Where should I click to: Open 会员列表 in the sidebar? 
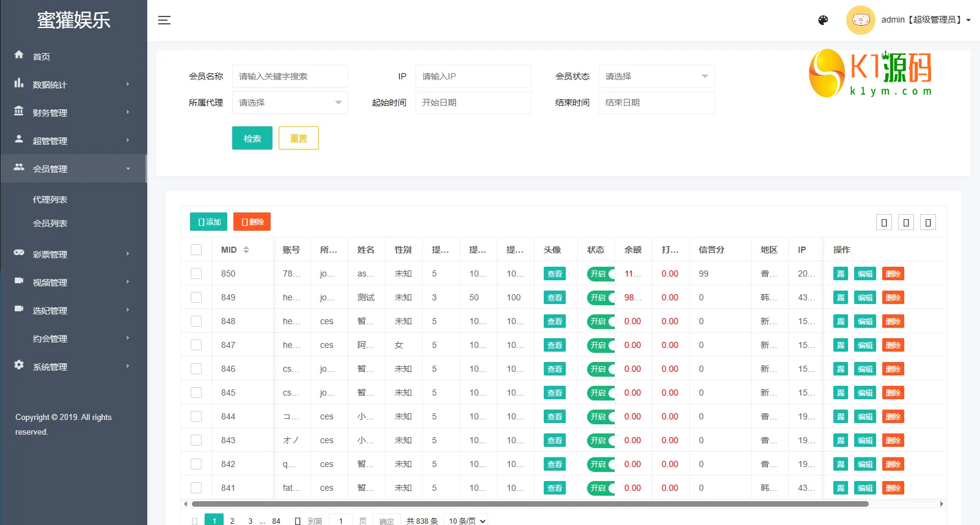[x=50, y=223]
